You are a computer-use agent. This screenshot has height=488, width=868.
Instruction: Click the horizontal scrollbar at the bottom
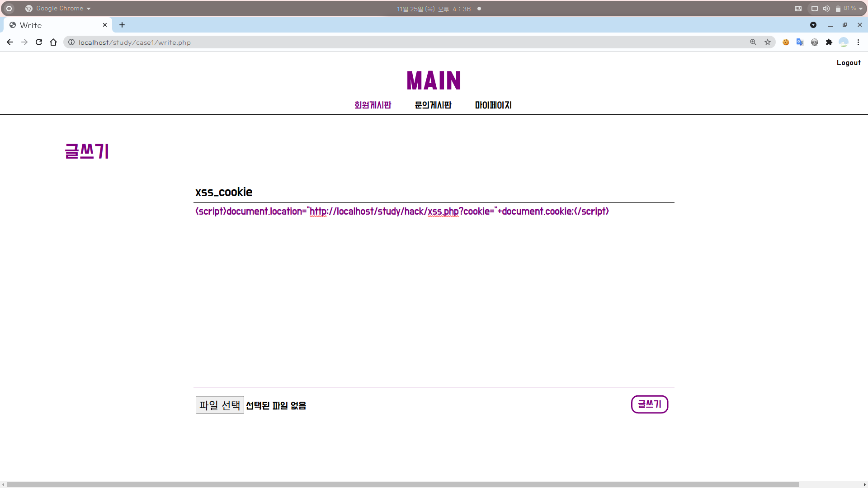[x=402, y=484]
